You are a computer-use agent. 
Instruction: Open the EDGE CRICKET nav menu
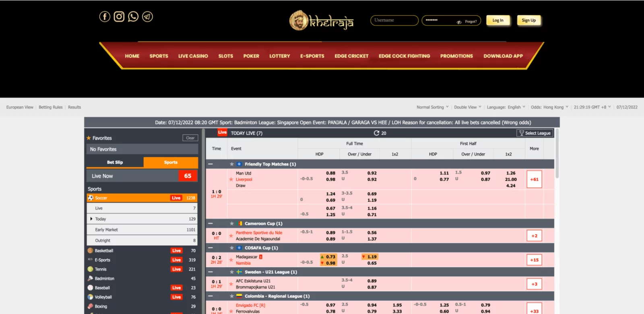coord(351,56)
